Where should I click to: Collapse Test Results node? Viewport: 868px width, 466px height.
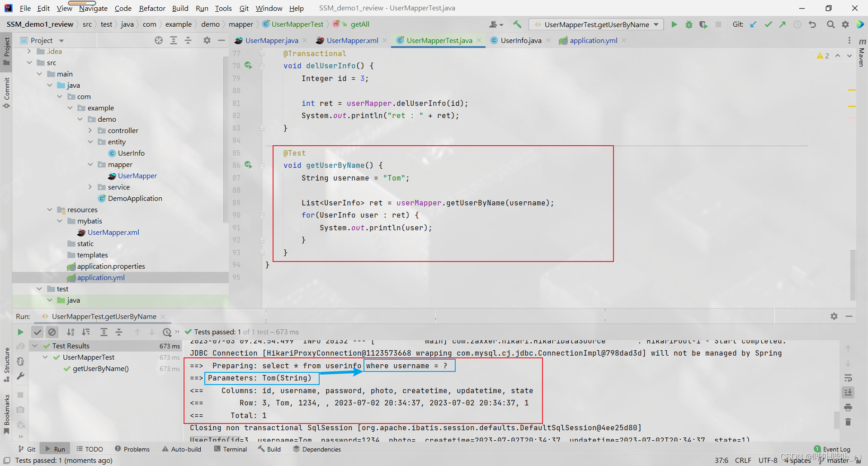pyautogui.click(x=35, y=346)
